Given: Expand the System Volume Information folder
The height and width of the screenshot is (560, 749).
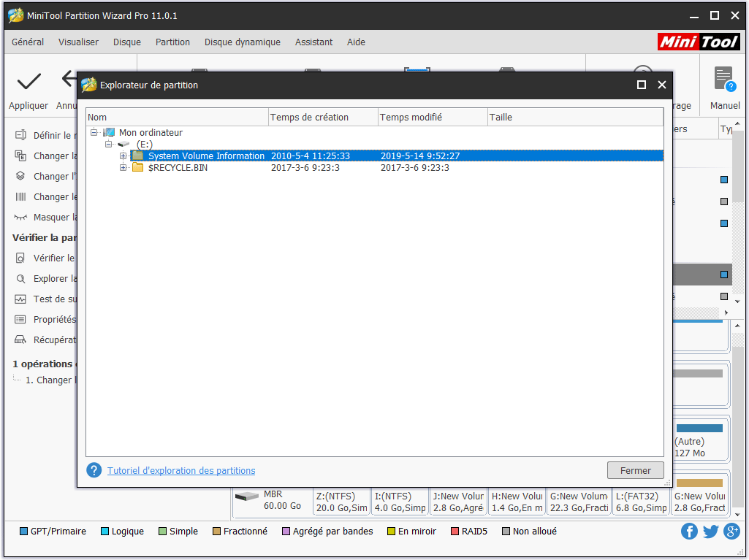Looking at the screenshot, I should 124,156.
